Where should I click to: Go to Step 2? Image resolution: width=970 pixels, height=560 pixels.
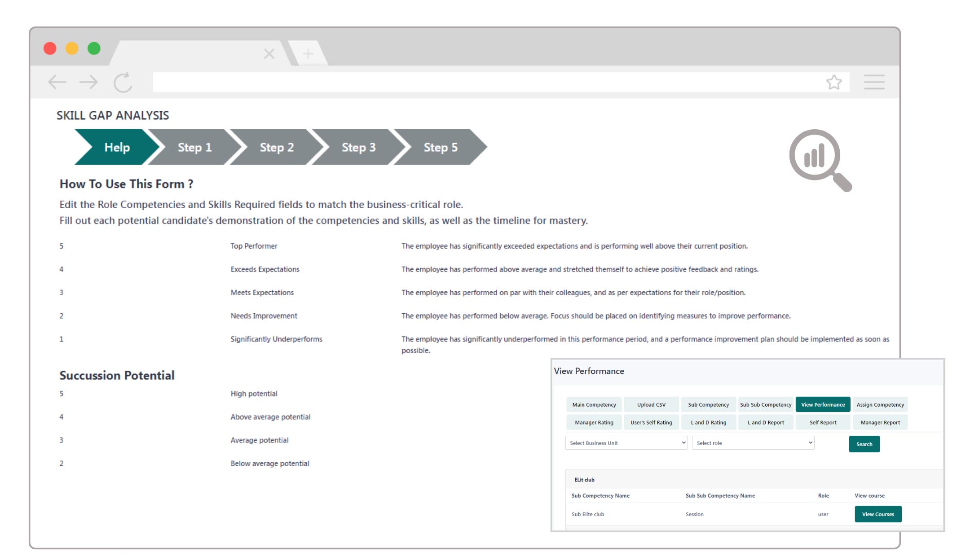click(277, 147)
